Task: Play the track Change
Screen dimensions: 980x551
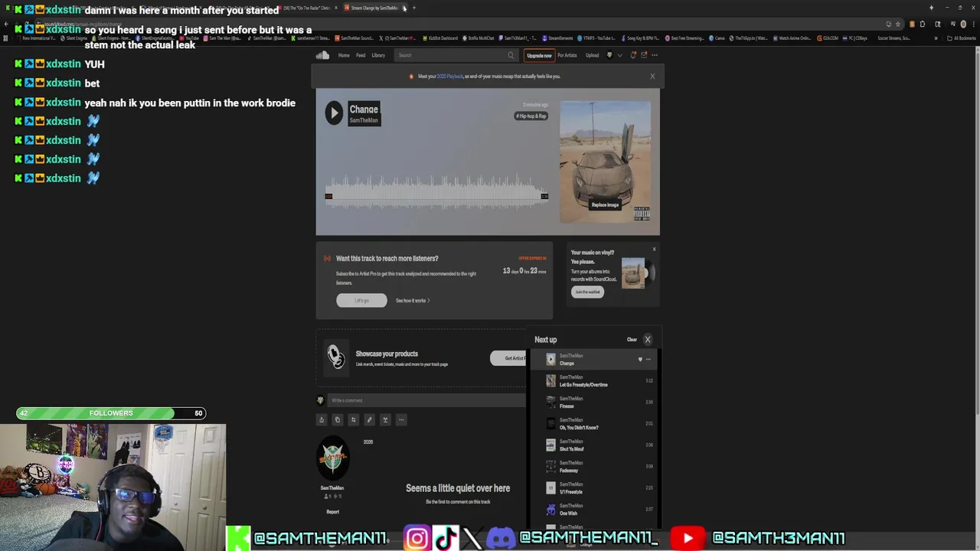Action: (334, 113)
